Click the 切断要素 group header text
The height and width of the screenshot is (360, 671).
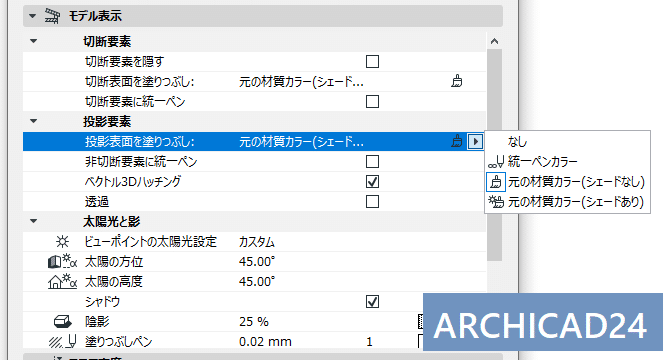coord(107,42)
